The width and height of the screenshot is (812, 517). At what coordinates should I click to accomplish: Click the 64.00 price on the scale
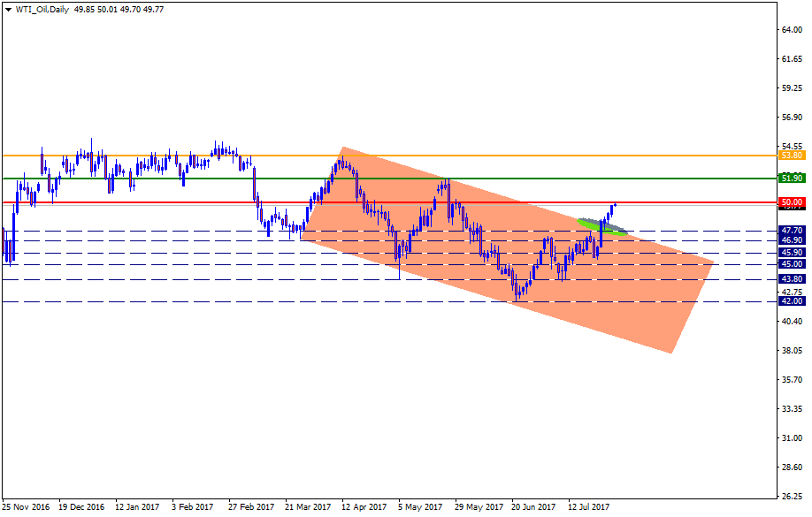coord(791,30)
